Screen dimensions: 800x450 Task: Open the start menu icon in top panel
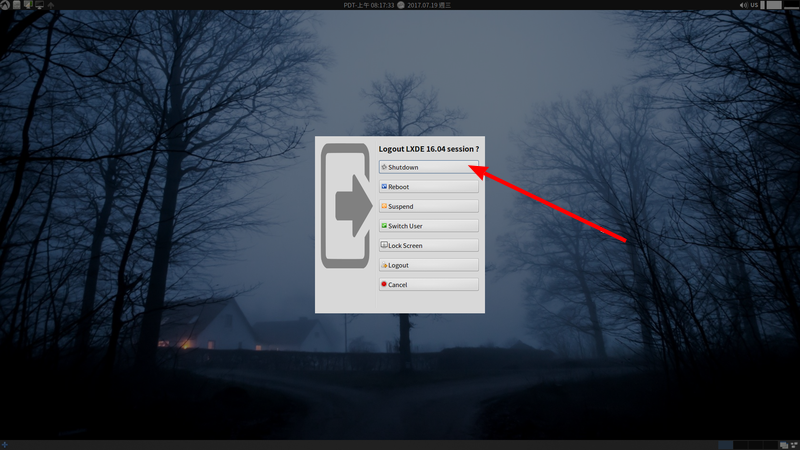point(5,5)
